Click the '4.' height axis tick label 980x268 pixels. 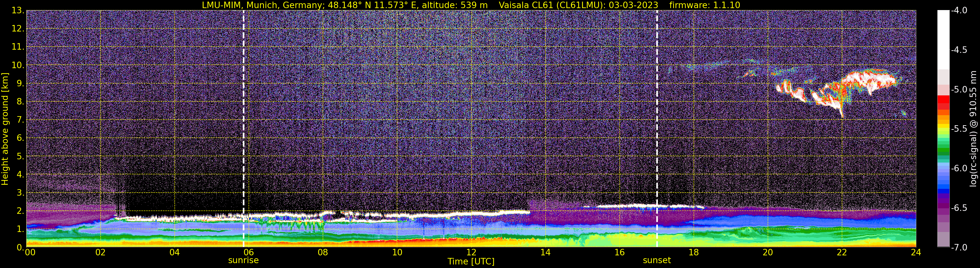point(20,175)
